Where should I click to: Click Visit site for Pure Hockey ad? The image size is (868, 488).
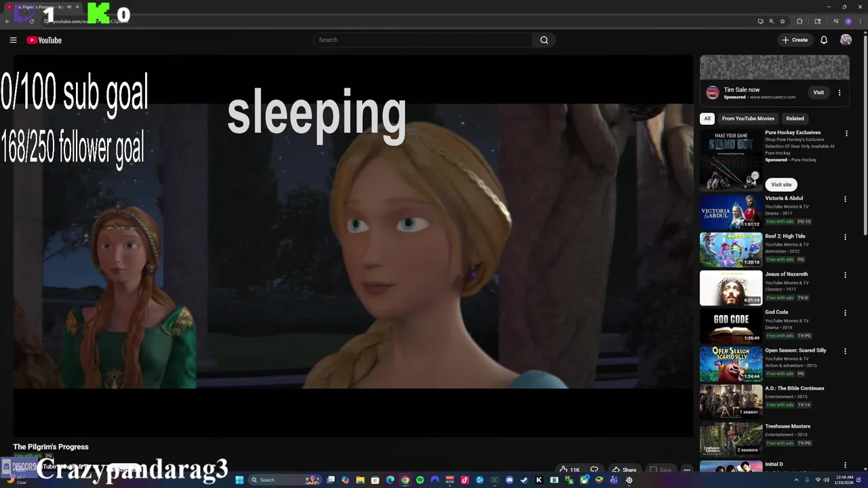click(x=781, y=184)
